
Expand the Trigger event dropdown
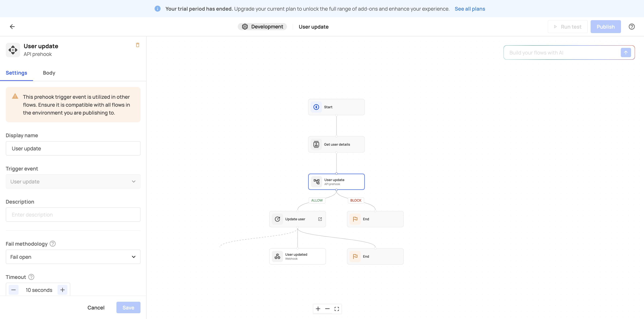(73, 181)
